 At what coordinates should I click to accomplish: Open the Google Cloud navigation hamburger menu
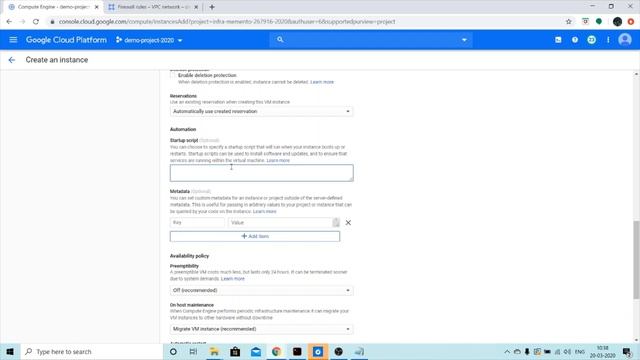13,40
